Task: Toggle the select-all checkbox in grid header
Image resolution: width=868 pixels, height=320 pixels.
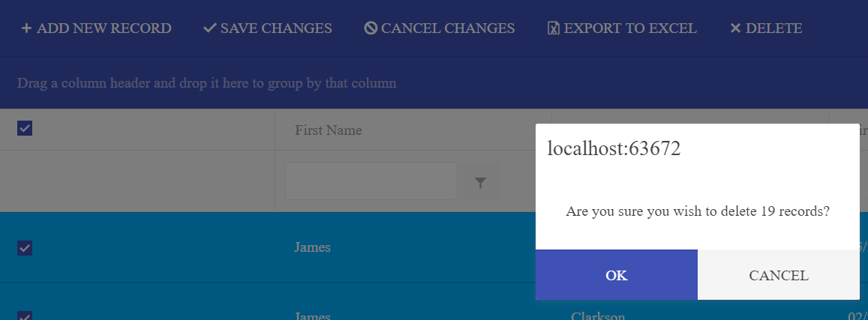Action: point(25,128)
